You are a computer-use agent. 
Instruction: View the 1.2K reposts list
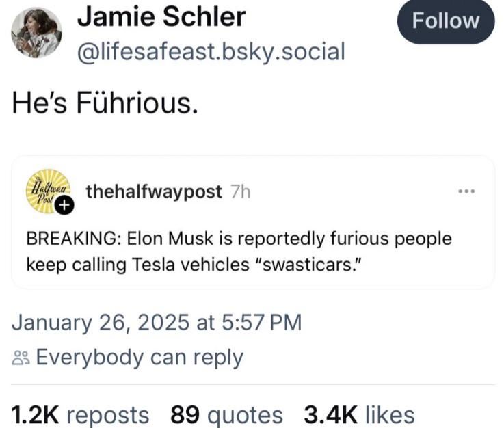[81, 414]
